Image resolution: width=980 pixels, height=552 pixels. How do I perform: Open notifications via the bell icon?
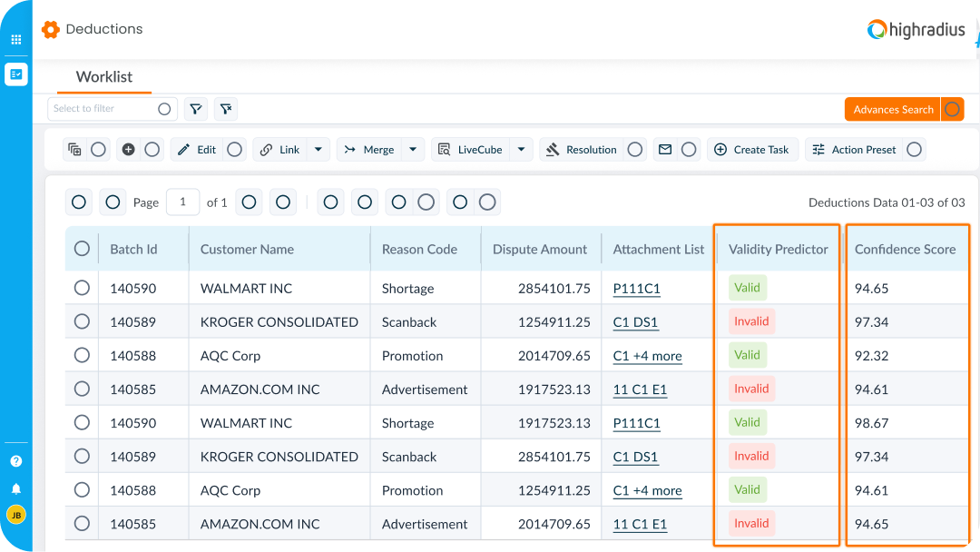(15, 488)
